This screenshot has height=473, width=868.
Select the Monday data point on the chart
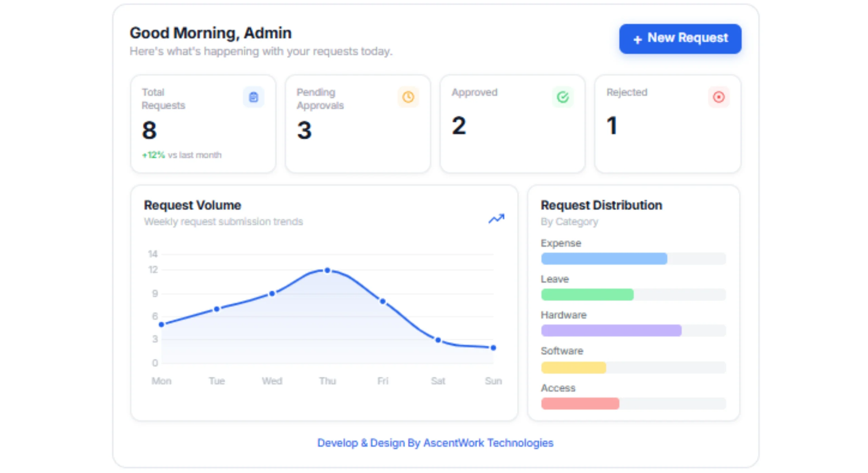pos(161,324)
